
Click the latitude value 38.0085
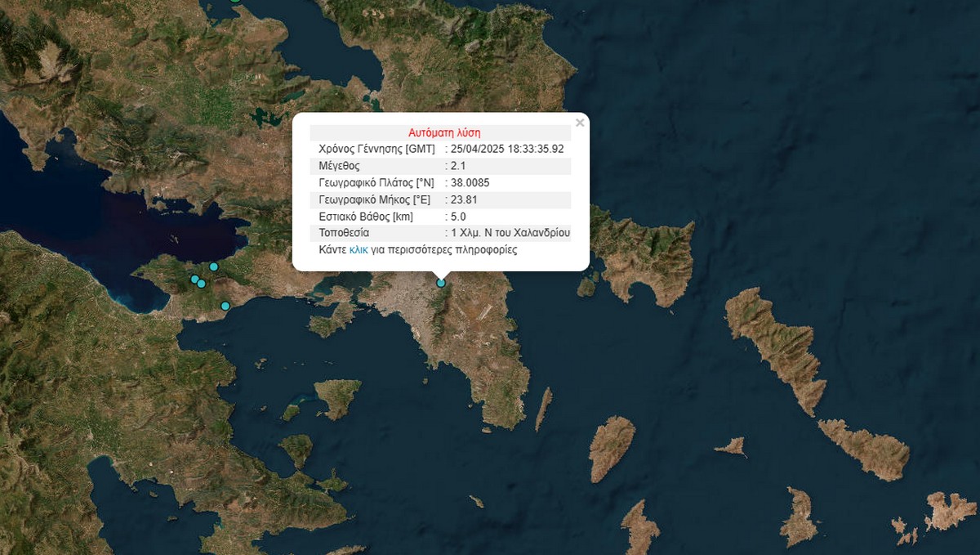pos(470,182)
